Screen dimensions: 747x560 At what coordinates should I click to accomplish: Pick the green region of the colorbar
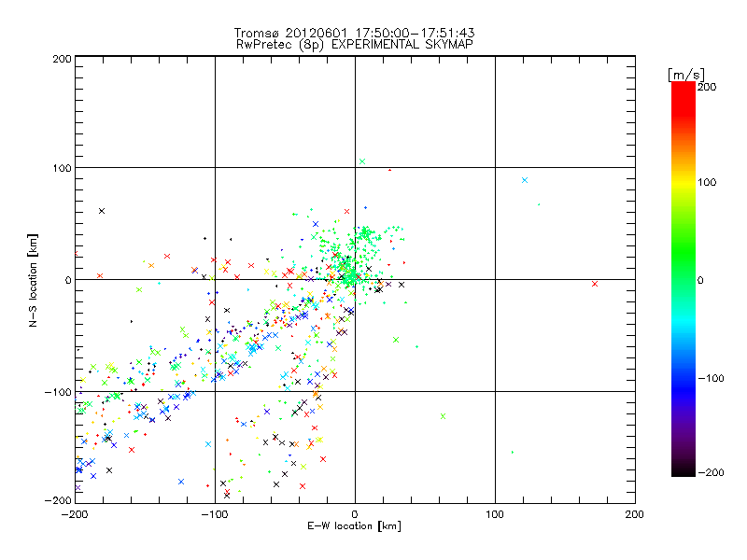click(x=684, y=252)
